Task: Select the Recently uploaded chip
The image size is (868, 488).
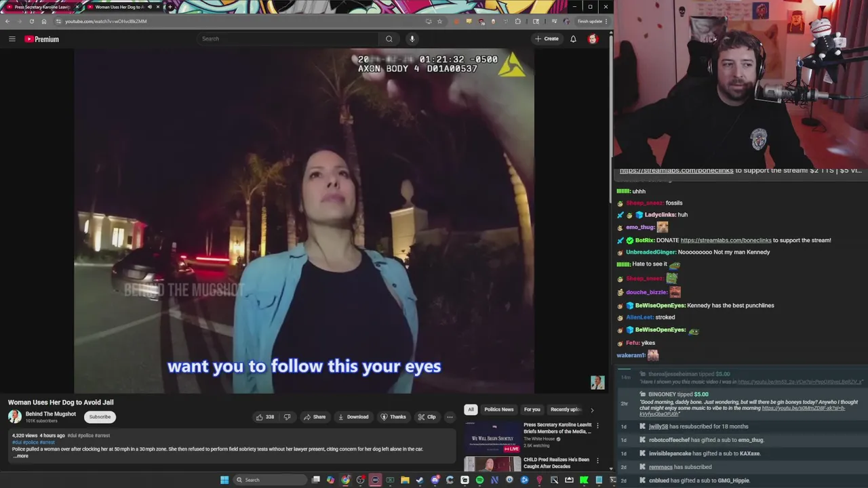Action: tap(566, 409)
